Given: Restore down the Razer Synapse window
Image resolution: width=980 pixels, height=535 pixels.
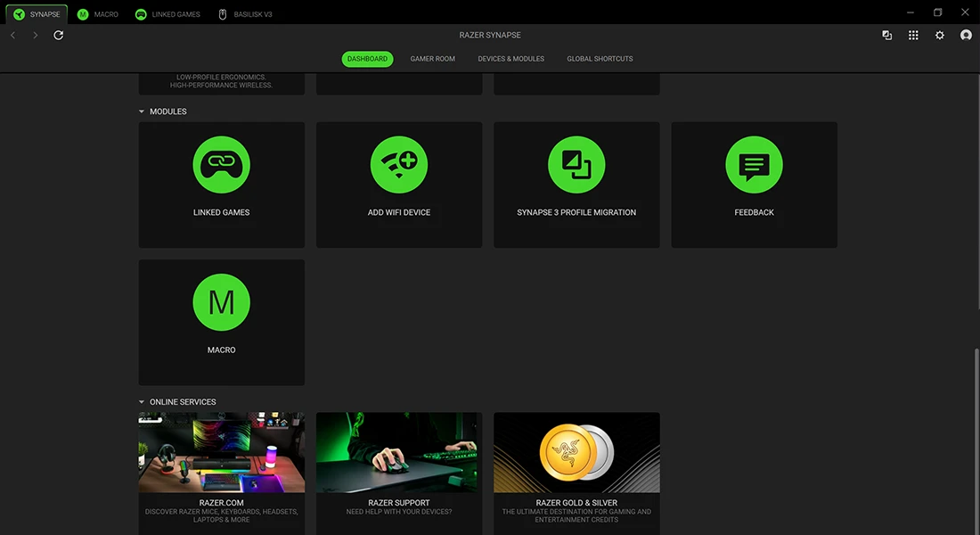Looking at the screenshot, I should (x=937, y=12).
